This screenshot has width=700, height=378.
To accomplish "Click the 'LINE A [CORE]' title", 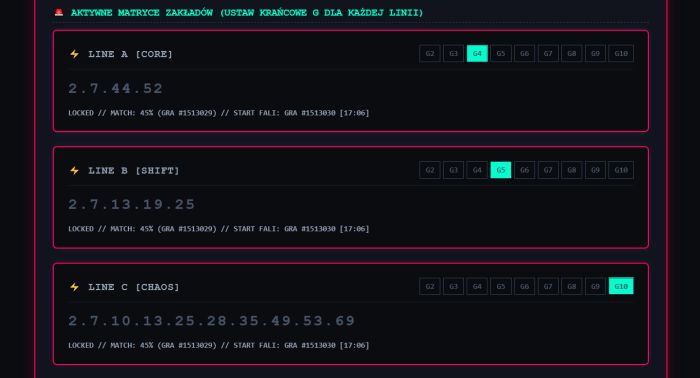I will [130, 54].
